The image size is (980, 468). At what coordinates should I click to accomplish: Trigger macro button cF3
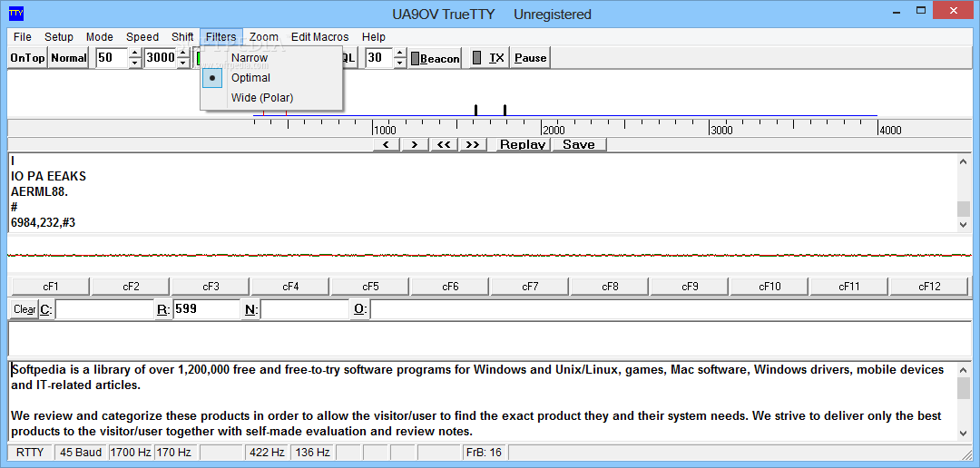point(211,287)
